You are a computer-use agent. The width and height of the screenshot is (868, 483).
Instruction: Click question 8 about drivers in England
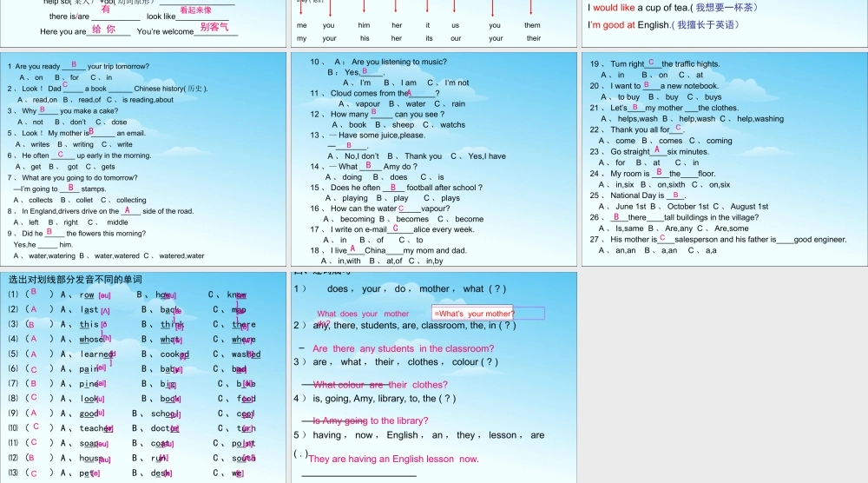(101, 211)
